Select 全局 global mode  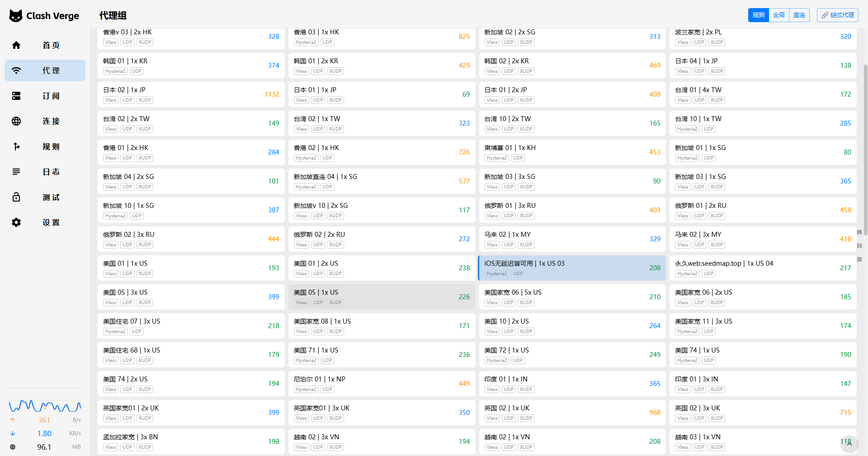point(778,15)
